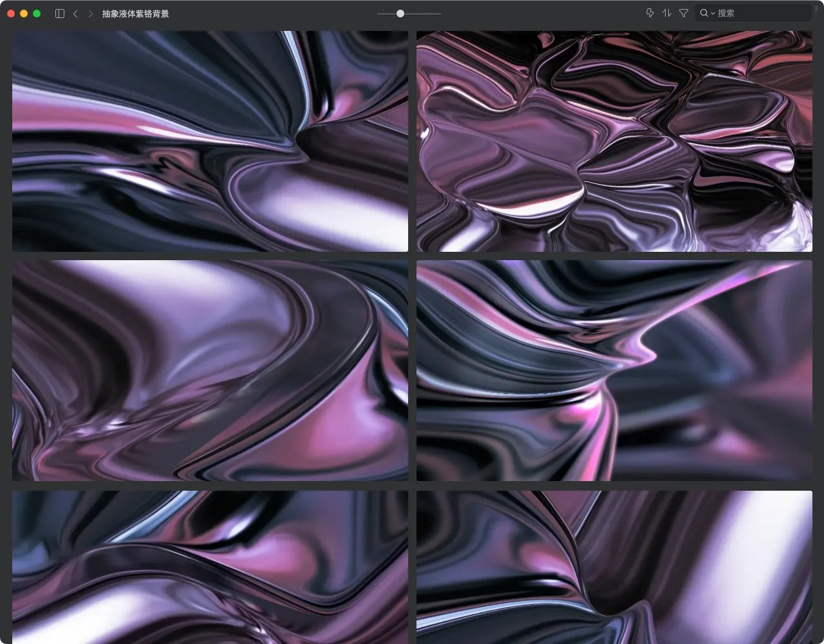Close the window with red button
The width and height of the screenshot is (824, 644).
point(11,14)
